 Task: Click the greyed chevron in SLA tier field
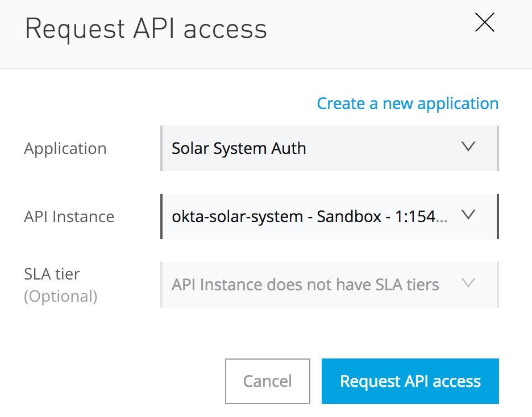pos(468,283)
